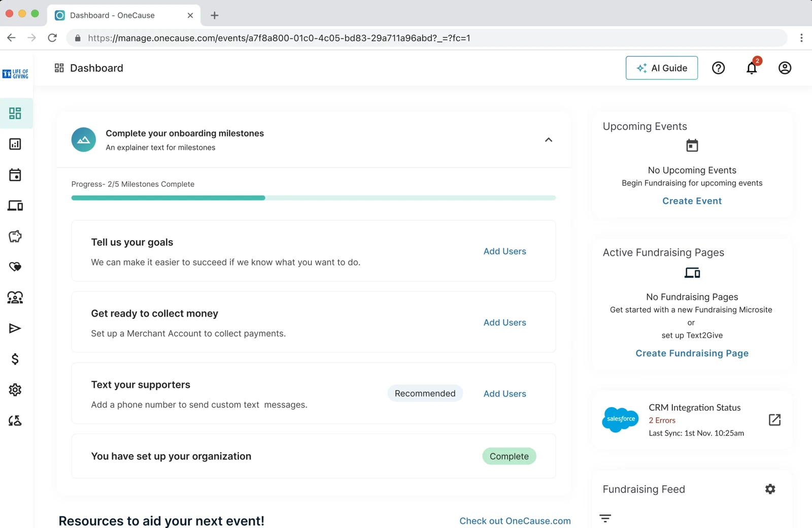Click the Life of Giving logo
This screenshot has height=528, width=812.
click(x=15, y=74)
